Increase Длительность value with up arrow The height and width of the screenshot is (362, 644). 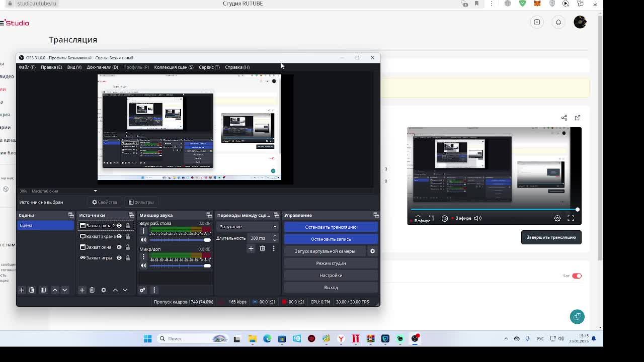(x=274, y=236)
